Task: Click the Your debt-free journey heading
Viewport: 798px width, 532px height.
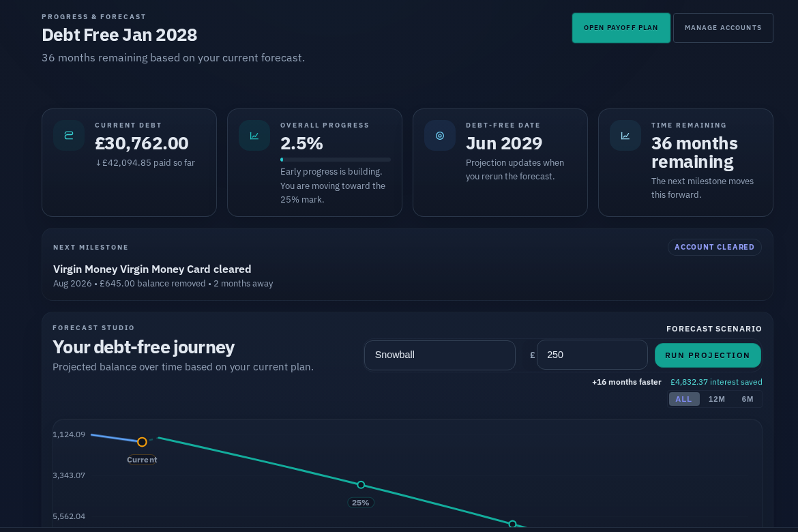Action: click(143, 347)
